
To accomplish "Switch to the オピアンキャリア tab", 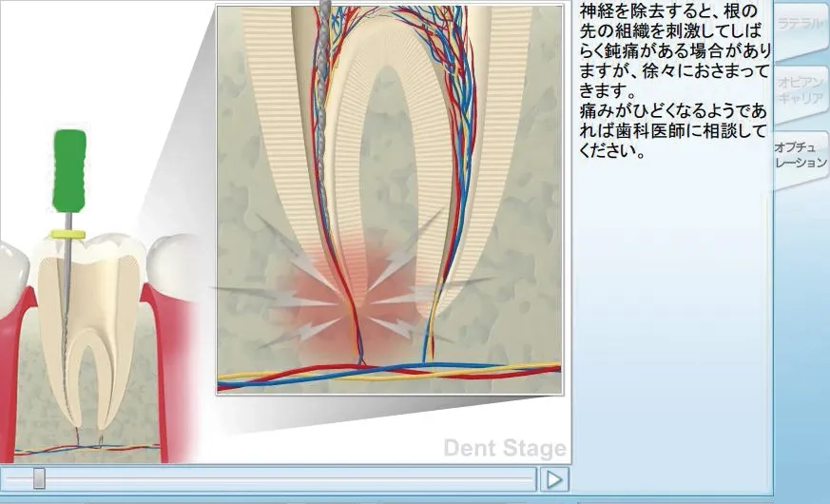I will (x=800, y=90).
